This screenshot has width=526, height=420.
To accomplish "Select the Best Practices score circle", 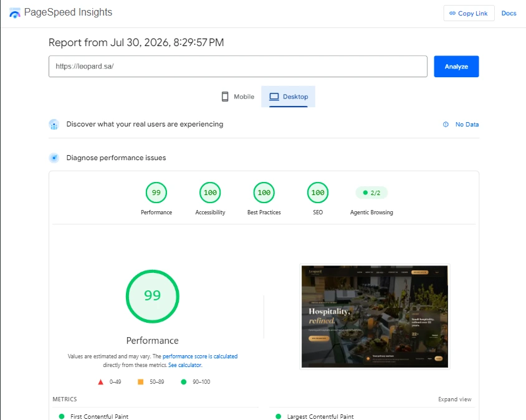I will click(264, 193).
